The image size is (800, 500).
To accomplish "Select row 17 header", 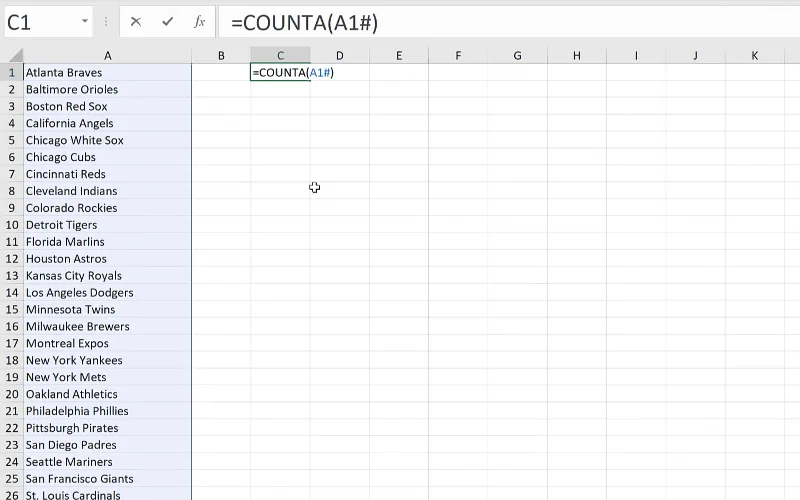I will 12,343.
